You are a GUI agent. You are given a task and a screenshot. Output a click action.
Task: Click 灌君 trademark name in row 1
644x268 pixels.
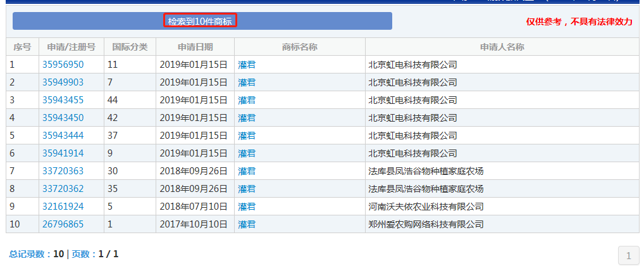click(247, 65)
